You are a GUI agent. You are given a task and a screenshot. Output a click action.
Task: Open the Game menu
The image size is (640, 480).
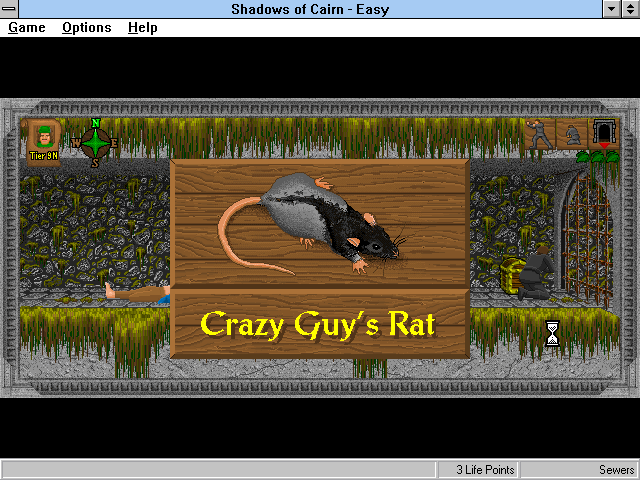pos(27,28)
